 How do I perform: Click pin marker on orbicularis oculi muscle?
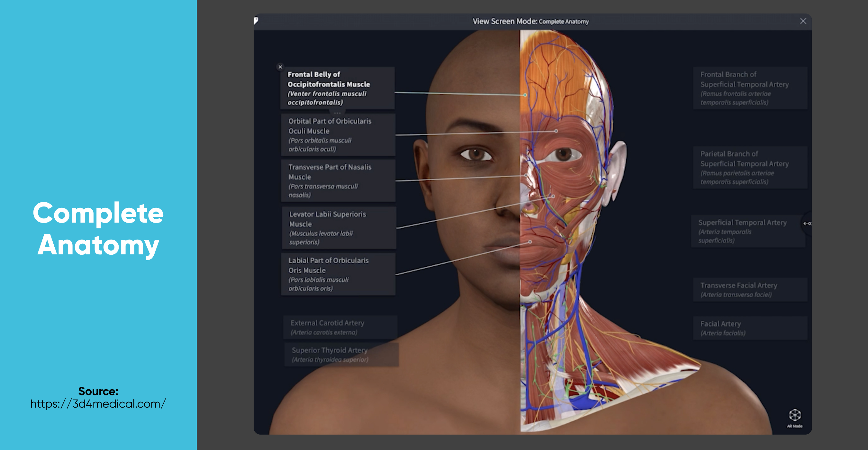click(x=556, y=131)
